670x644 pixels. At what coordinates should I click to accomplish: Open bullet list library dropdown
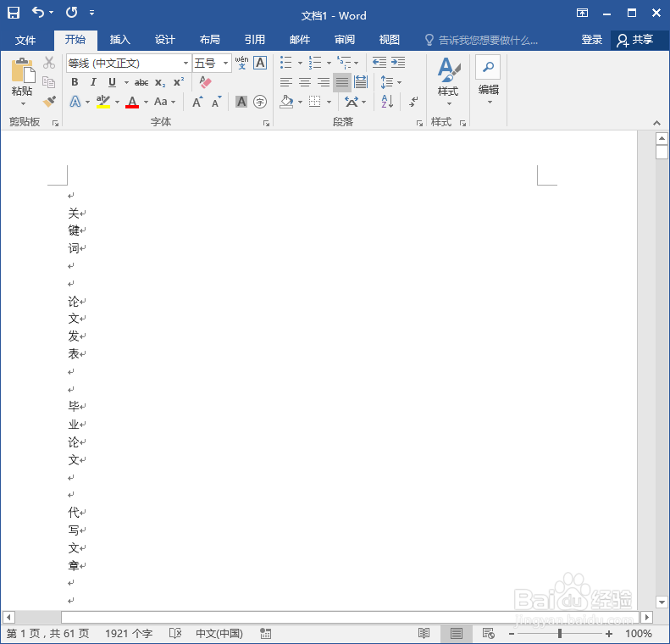click(300, 63)
